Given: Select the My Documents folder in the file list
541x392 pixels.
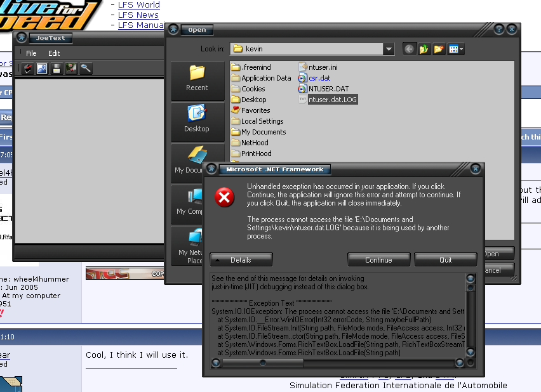Looking at the screenshot, I should 259,132.
